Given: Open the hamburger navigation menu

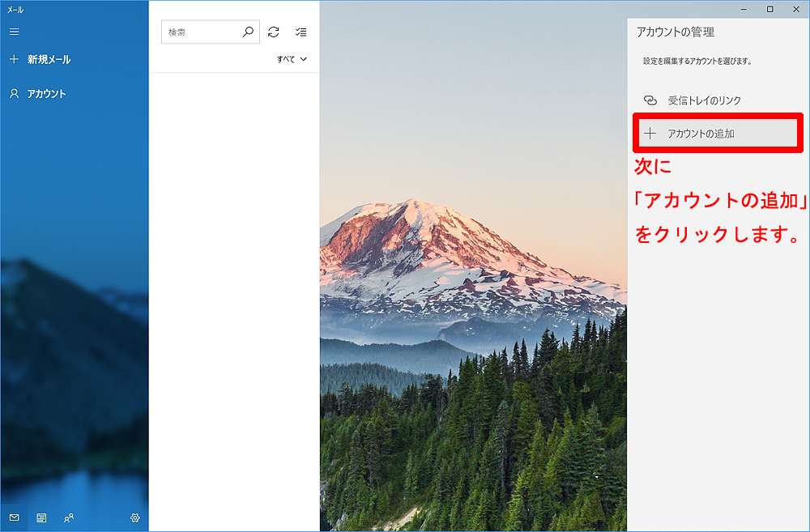Looking at the screenshot, I should (x=14, y=32).
